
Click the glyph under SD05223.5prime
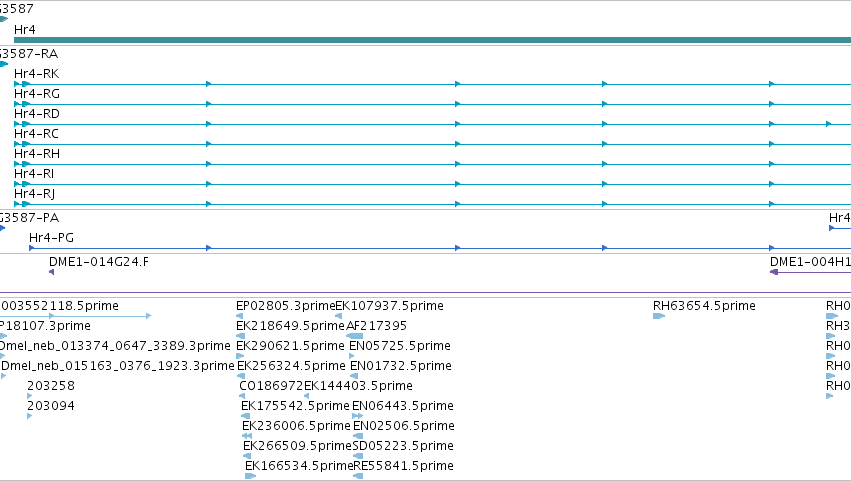(x=357, y=457)
